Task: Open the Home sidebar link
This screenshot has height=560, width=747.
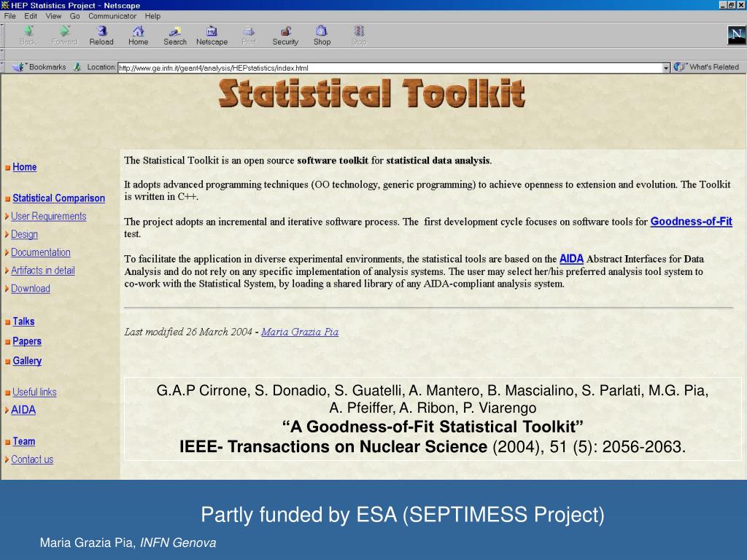Action: (24, 167)
